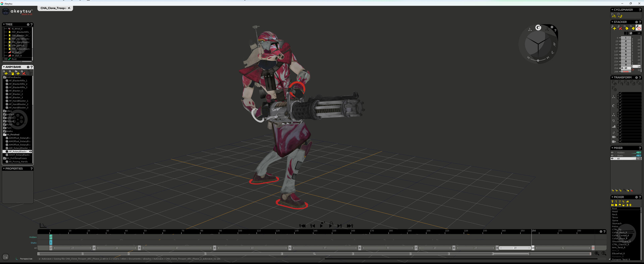Open TREE panel help question mark
This screenshot has height=264, width=644.
tap(32, 25)
